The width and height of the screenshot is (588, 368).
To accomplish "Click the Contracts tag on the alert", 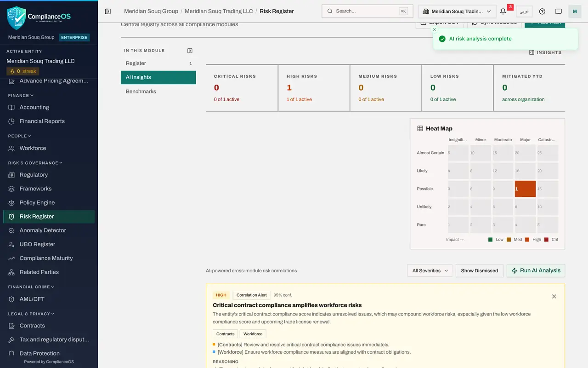I will pos(225,334).
